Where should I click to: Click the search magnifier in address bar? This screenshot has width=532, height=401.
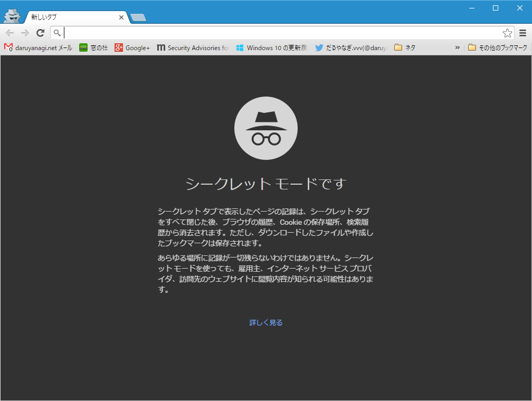pyautogui.click(x=57, y=33)
